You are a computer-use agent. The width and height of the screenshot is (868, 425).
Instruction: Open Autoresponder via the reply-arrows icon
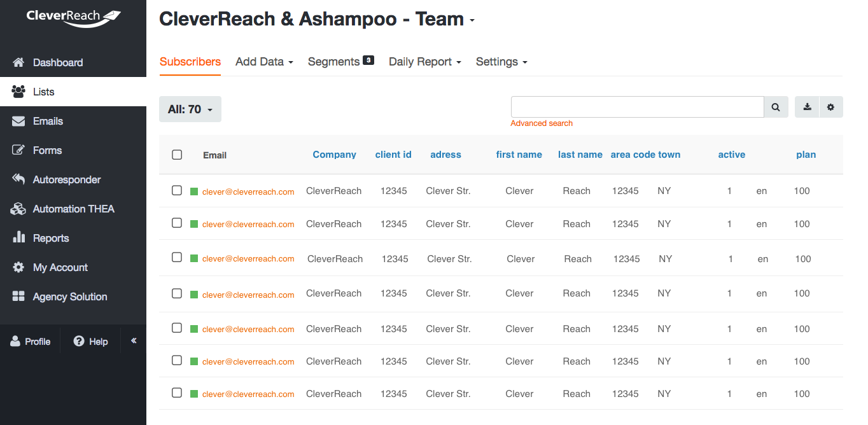click(18, 179)
